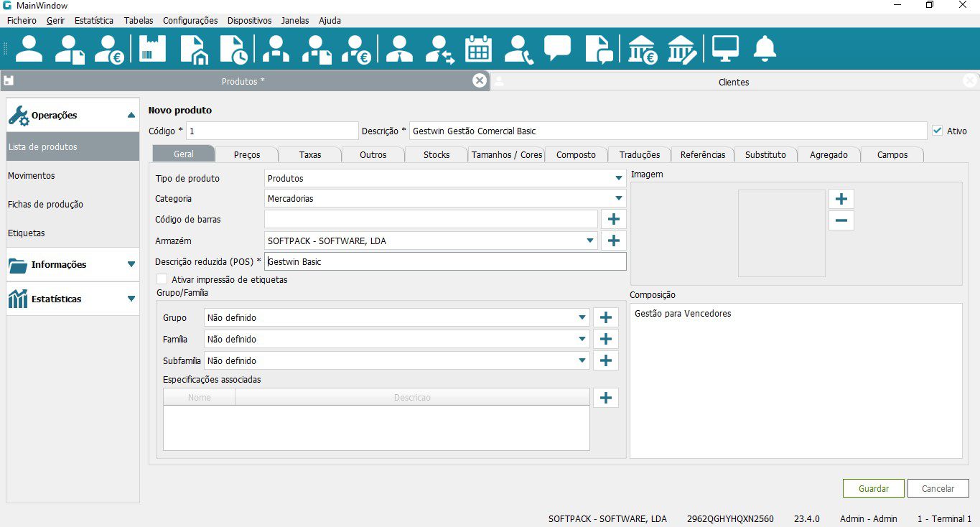Open the employee with tie toolbar icon
The width and height of the screenshot is (980, 527).
tap(399, 49)
